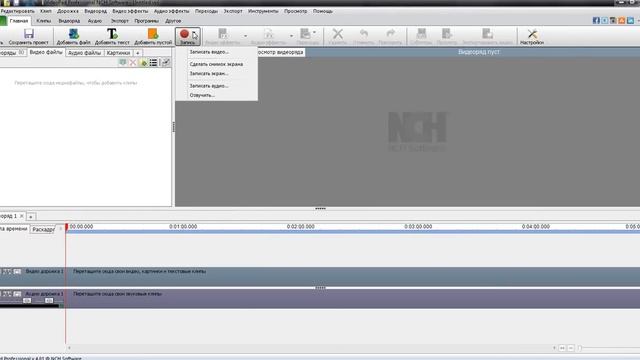Viewport: 640px width, 360px height.
Task: Click the timeline zoom slider at the bottom right
Action: click(580, 348)
